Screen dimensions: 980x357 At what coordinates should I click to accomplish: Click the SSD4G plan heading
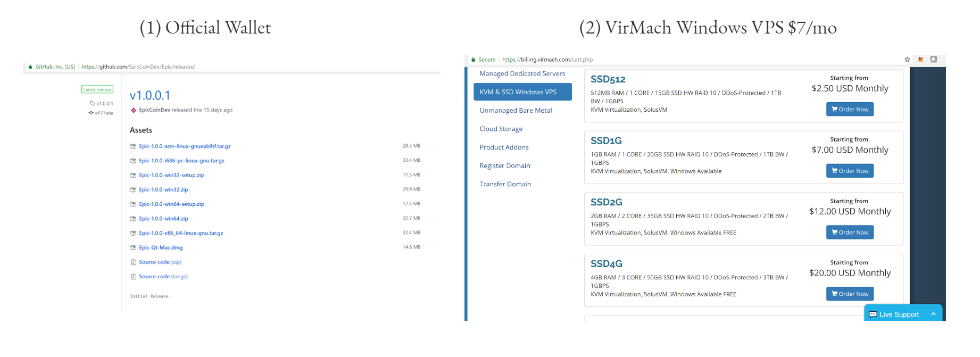[x=607, y=264]
